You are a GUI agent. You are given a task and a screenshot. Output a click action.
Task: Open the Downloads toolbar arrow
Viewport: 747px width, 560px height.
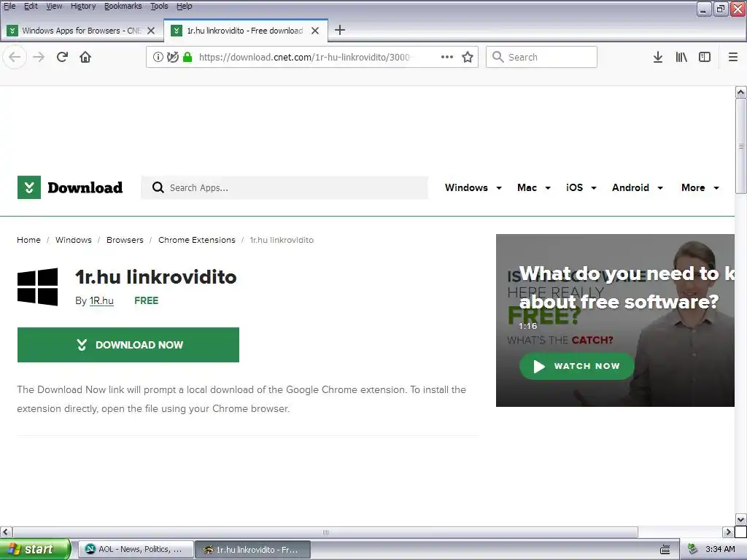click(x=658, y=57)
